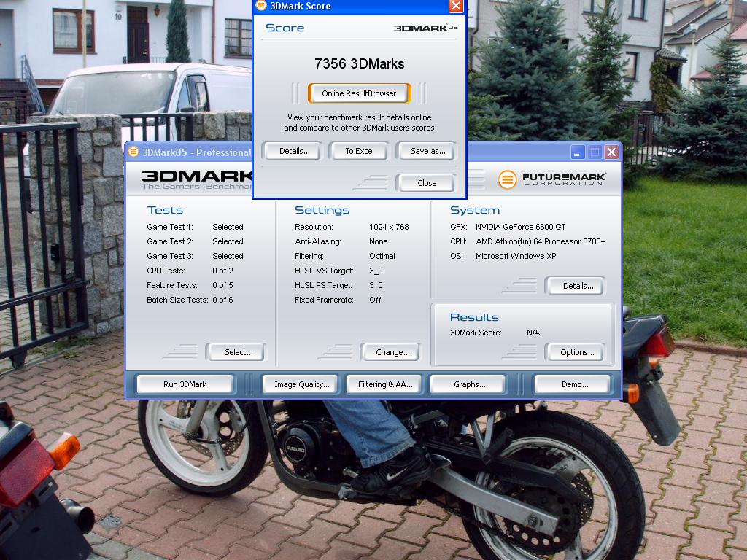The image size is (747, 560).
Task: Minimize the 3DMark05 main window
Action: [x=577, y=152]
